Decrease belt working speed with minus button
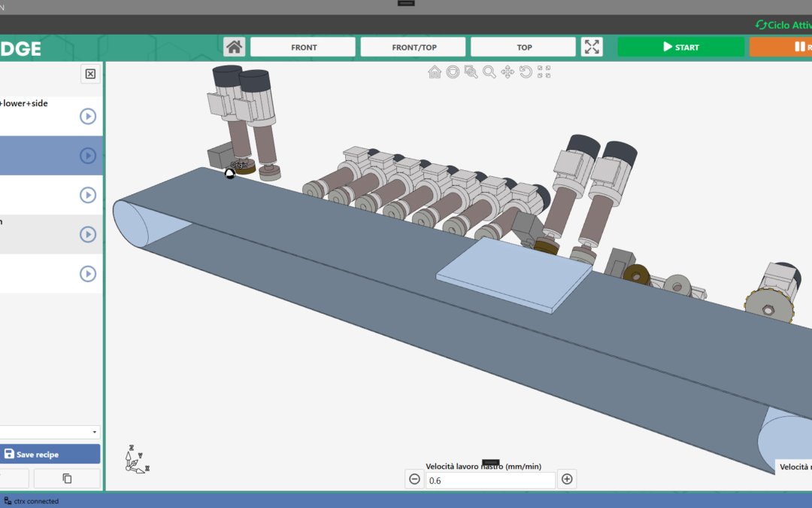The width and height of the screenshot is (812, 508). coord(414,479)
